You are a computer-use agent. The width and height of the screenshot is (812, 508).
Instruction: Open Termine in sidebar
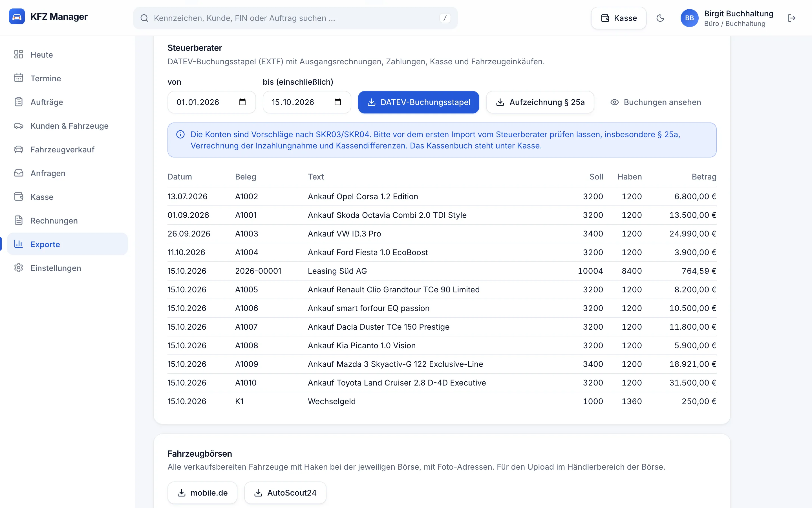(67, 78)
